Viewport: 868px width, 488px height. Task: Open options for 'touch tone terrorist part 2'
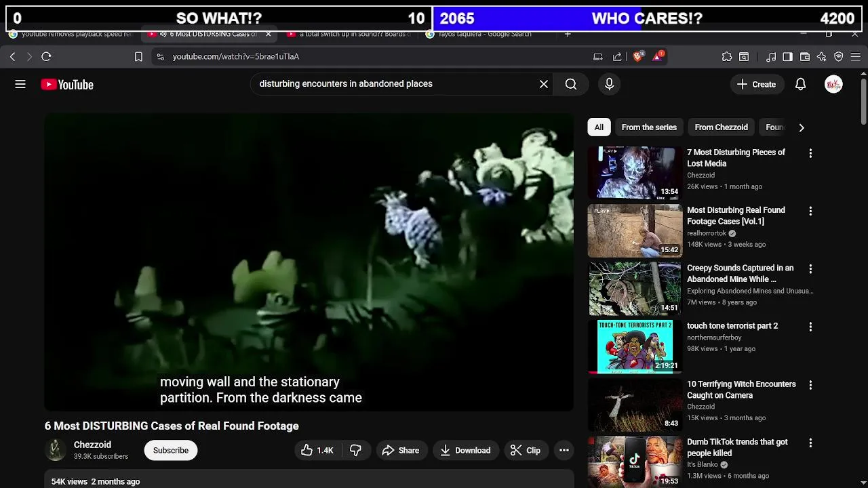pos(810,327)
